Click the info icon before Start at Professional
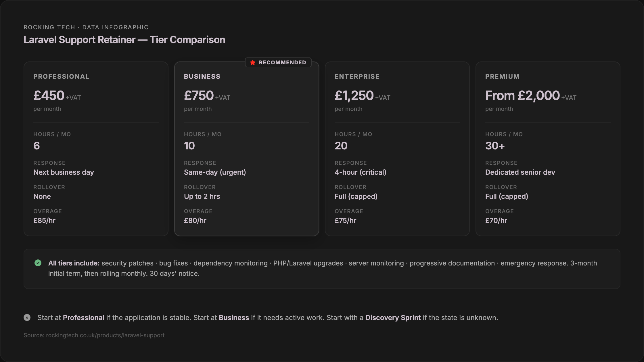 pos(27,317)
